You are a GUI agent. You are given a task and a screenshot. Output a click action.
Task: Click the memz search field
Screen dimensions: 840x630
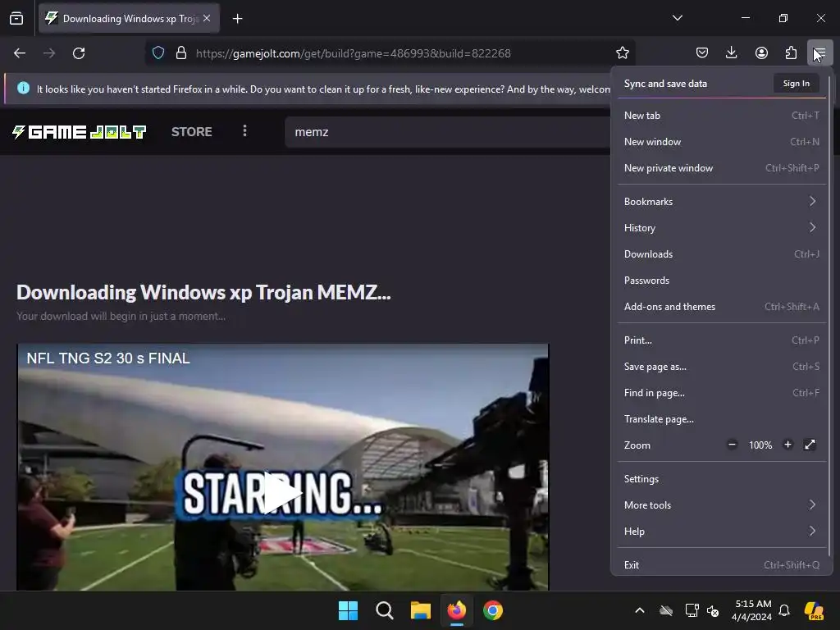pos(448,132)
